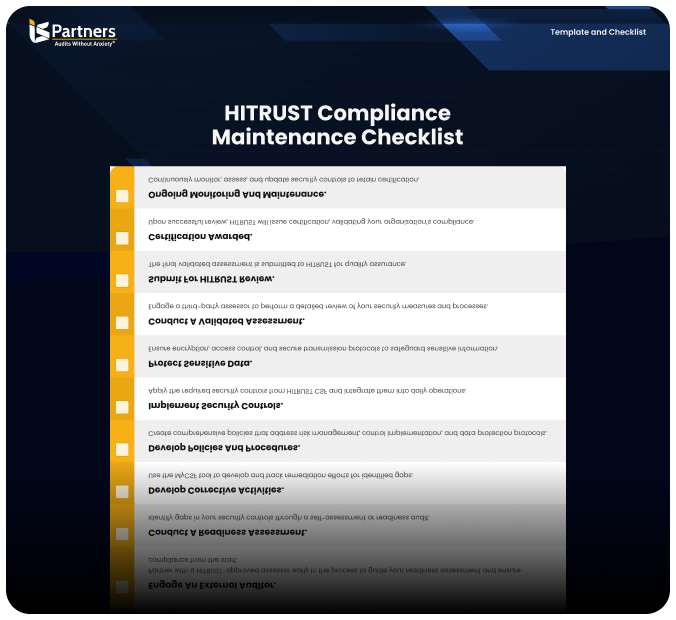Click the description starting 'Continuously monitor'
676x620 pixels.
[283, 179]
